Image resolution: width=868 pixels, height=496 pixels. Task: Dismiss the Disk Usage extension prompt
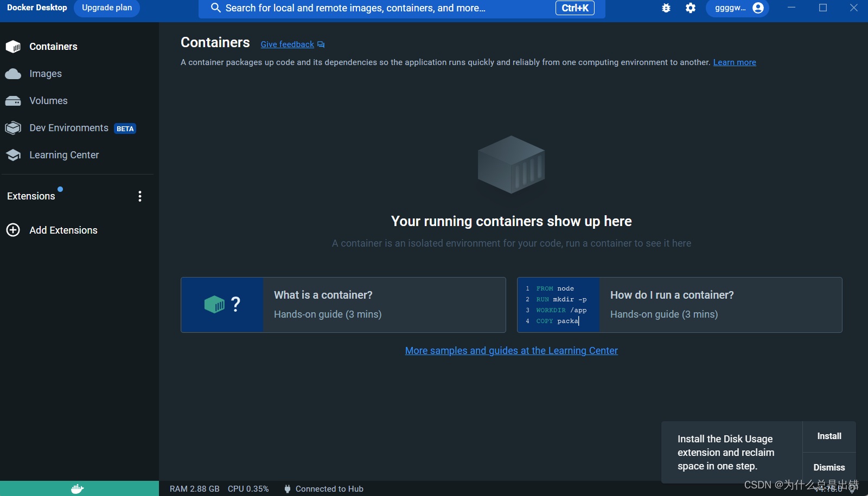point(829,467)
